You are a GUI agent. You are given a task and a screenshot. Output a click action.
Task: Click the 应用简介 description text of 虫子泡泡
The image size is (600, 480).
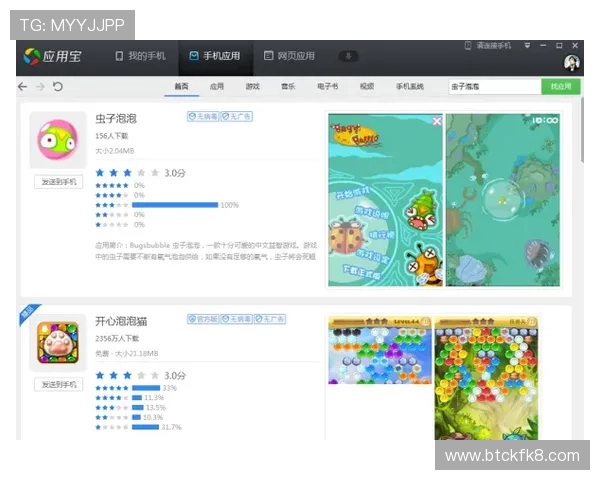coord(206,251)
